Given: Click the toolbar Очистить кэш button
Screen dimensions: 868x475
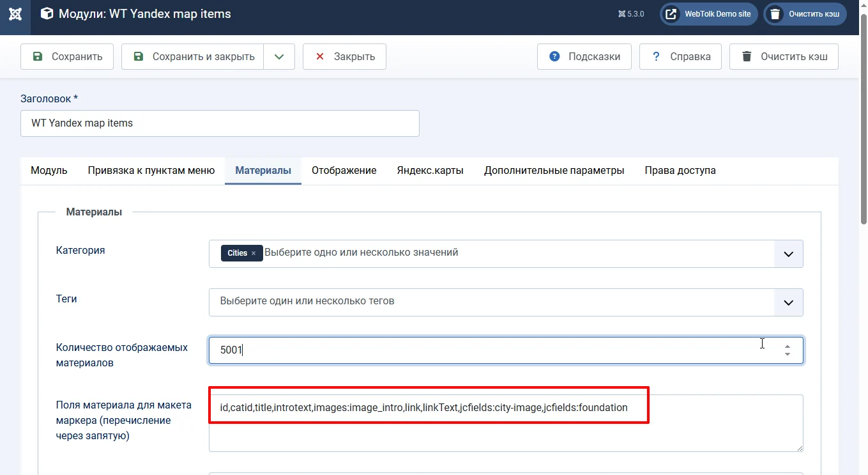Looking at the screenshot, I should [784, 56].
